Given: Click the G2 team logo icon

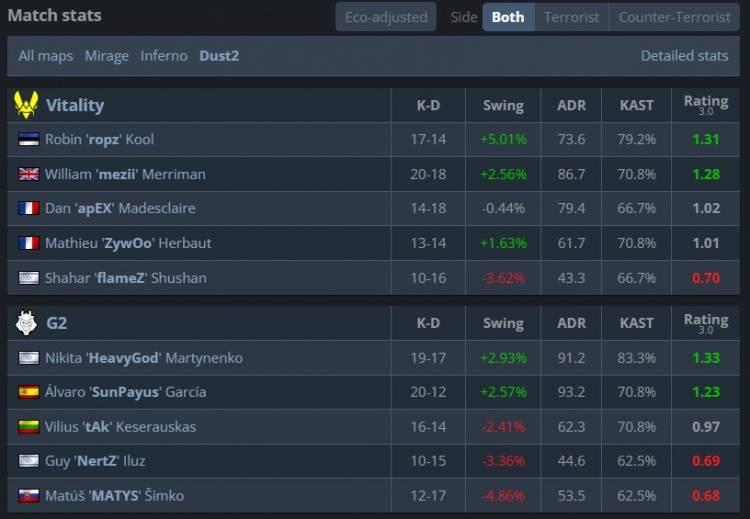Looking at the screenshot, I should [x=26, y=323].
